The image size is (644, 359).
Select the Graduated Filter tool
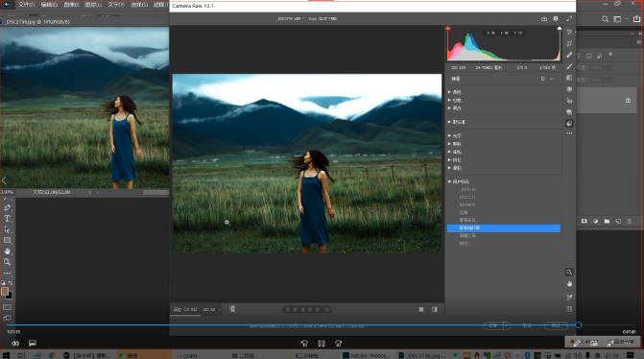(569, 78)
